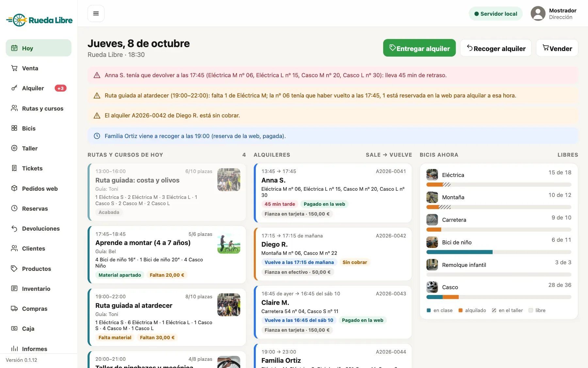
Task: Click the '45 min tarde' tag
Action: (x=280, y=204)
